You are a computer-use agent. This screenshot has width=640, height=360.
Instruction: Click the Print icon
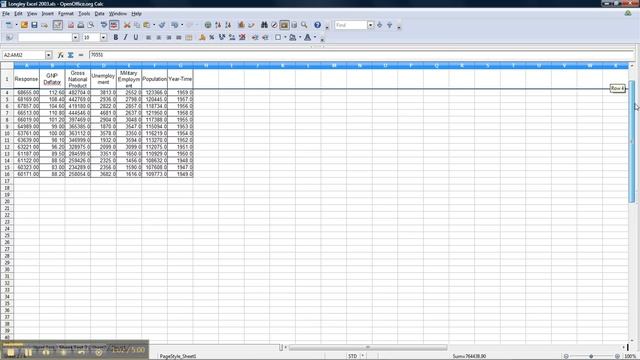(81, 25)
